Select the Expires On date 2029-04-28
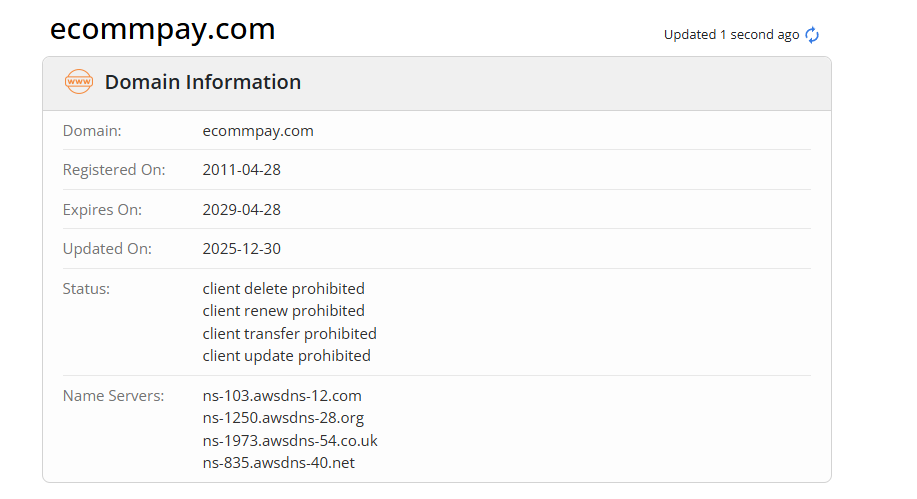Image resolution: width=917 pixels, height=499 pixels. [241, 210]
